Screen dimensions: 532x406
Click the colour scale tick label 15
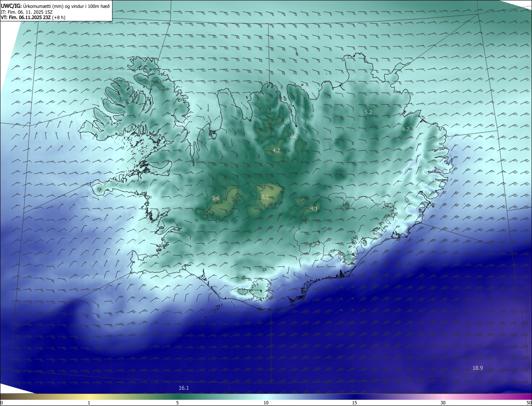click(355, 403)
